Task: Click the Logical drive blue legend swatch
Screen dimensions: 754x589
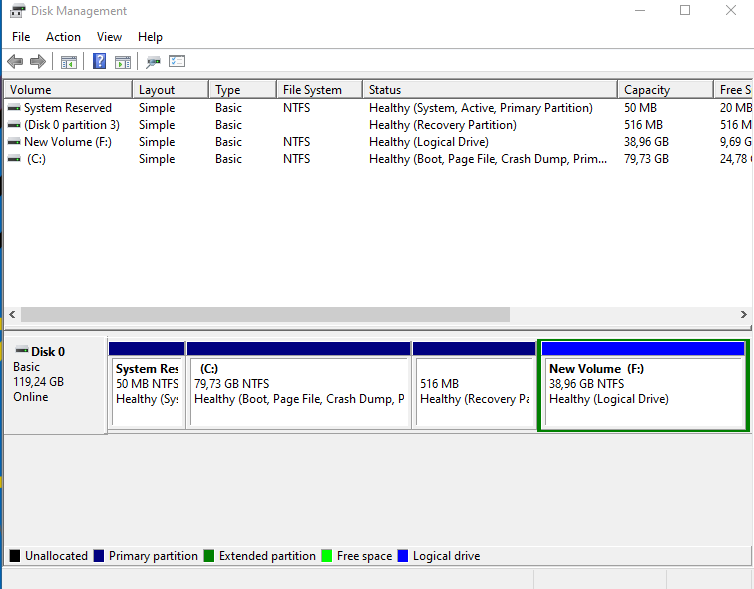Action: click(403, 556)
